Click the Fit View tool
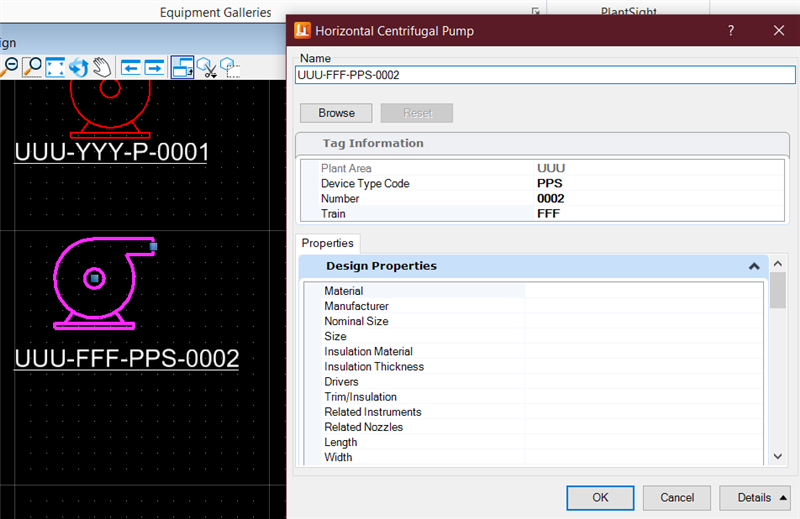Screen dimensions: 800x519 55,67
